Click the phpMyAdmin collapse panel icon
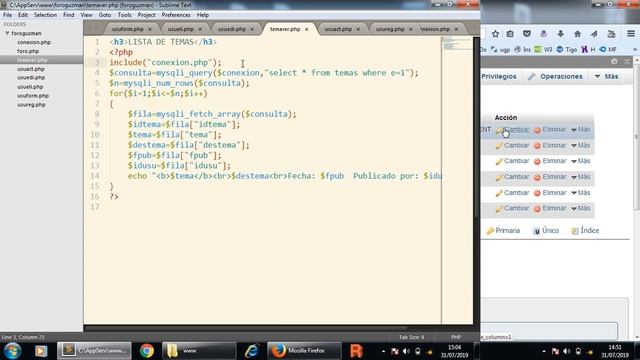640x360 pixels. click(x=627, y=62)
